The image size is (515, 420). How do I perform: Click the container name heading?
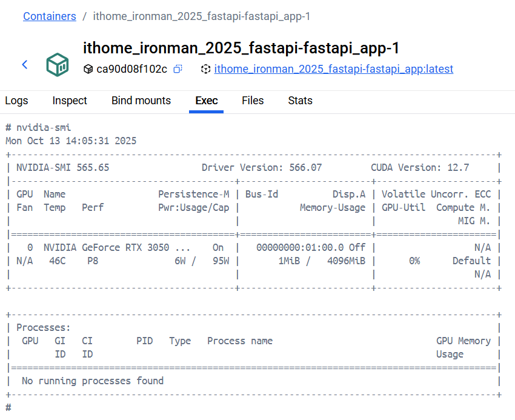(241, 48)
